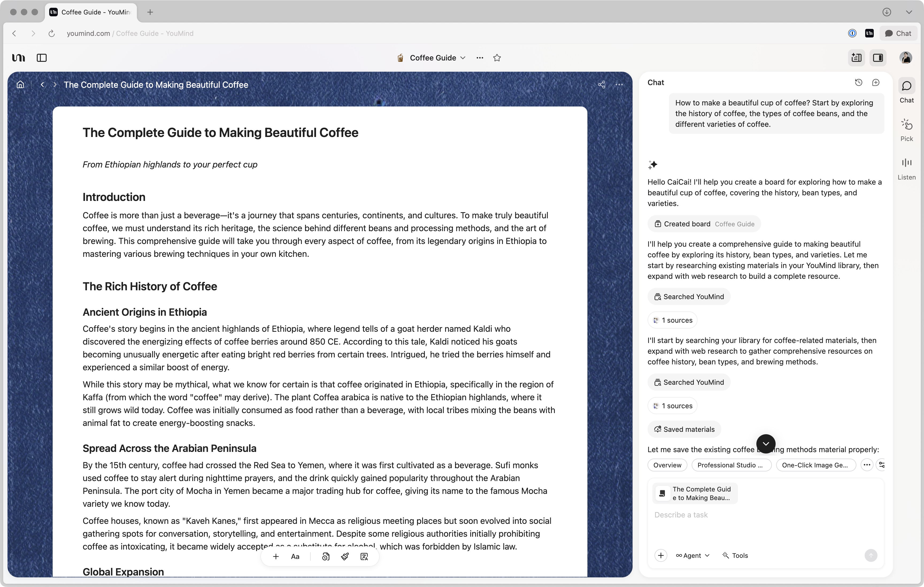Click the Created board Coffee Guide link
The image size is (924, 587).
tap(704, 224)
